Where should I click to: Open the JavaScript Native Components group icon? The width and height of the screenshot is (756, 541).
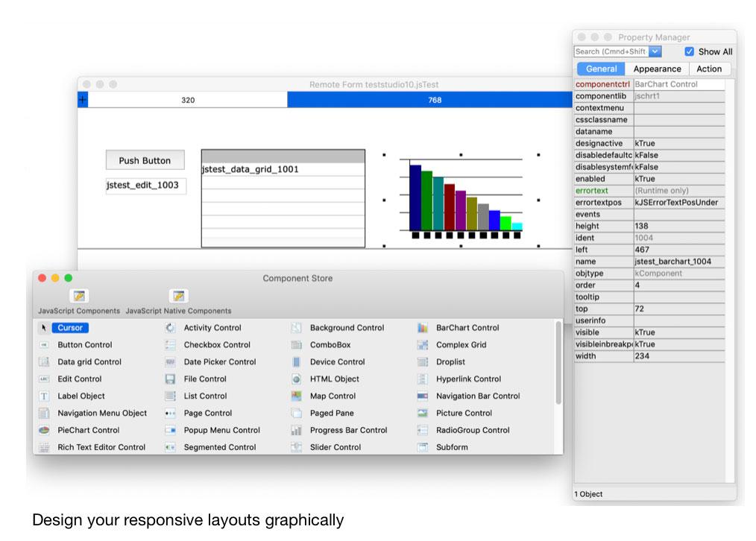[x=178, y=296]
